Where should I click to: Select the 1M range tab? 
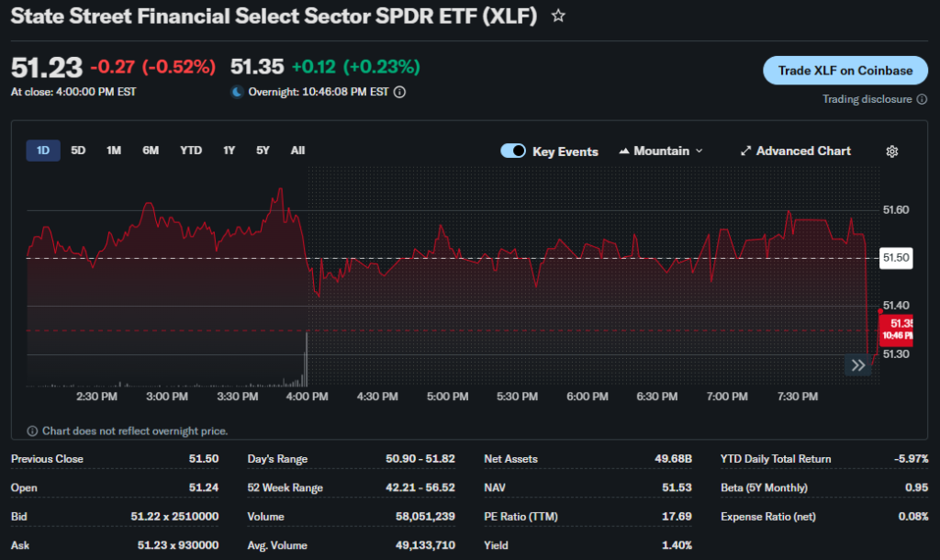click(x=114, y=151)
